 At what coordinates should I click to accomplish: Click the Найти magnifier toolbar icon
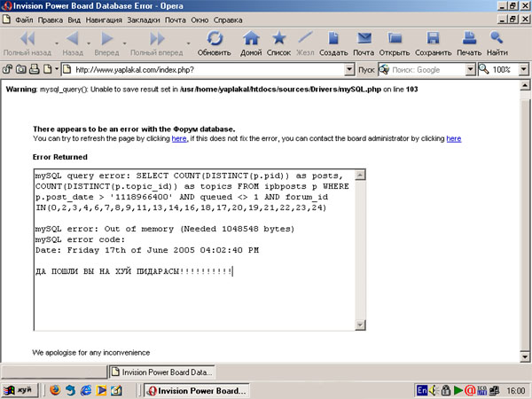497,37
